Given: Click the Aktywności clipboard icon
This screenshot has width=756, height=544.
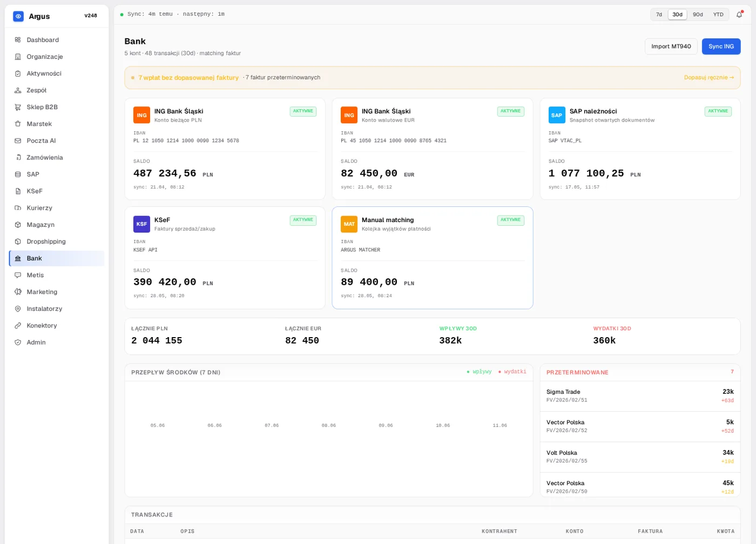Looking at the screenshot, I should pyautogui.click(x=18, y=73).
